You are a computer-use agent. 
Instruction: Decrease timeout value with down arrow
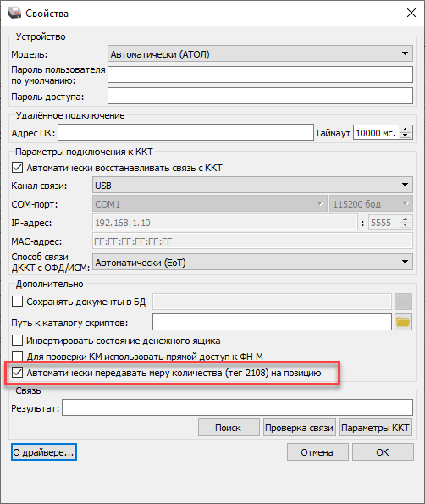(406, 136)
